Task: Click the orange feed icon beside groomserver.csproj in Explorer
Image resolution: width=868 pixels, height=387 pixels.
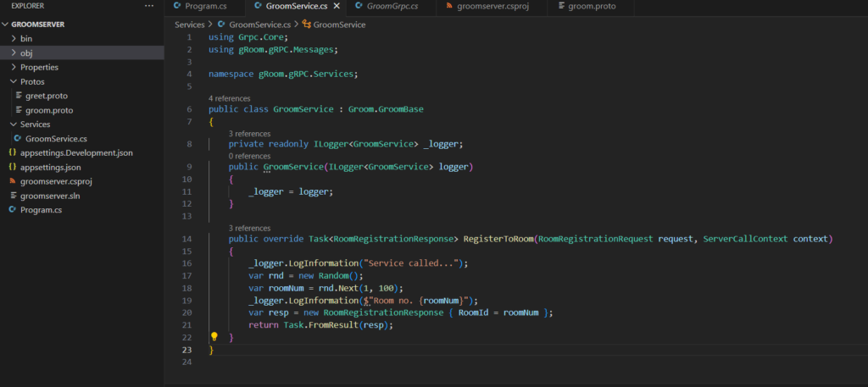Action: click(x=12, y=181)
